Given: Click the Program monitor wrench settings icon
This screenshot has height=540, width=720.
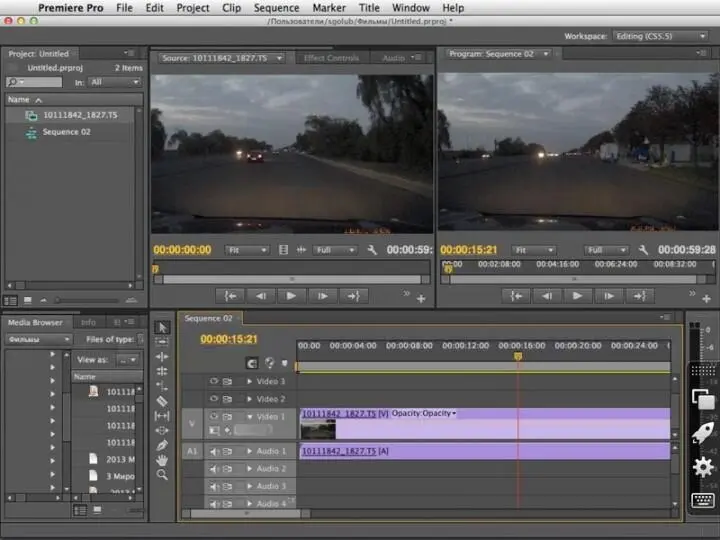Looking at the screenshot, I should (x=643, y=250).
